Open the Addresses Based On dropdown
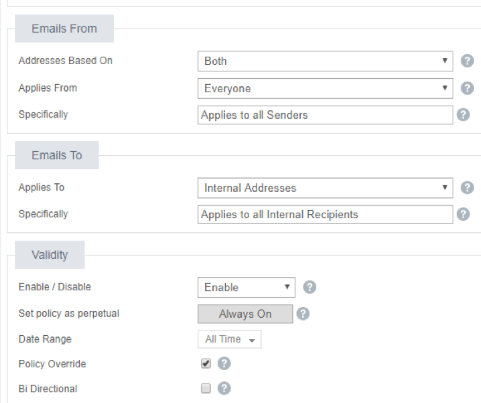This screenshot has height=403, width=481. pos(325,61)
